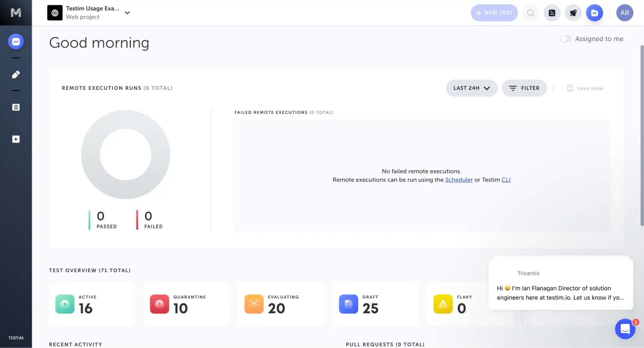Click the Testim M logo
Image resolution: width=644 pixels, height=348 pixels.
point(16,13)
